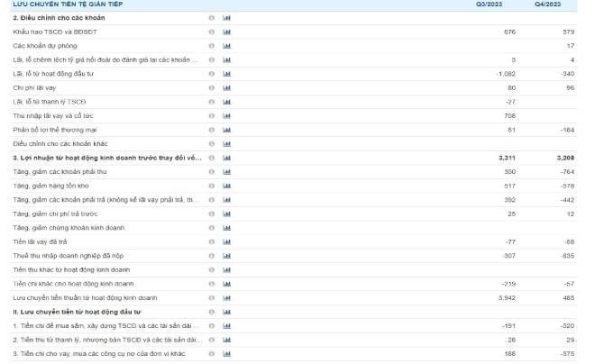Open chart for Điều chỉnh cho các khoản khác
This screenshot has height=364, width=595.
(x=226, y=143)
